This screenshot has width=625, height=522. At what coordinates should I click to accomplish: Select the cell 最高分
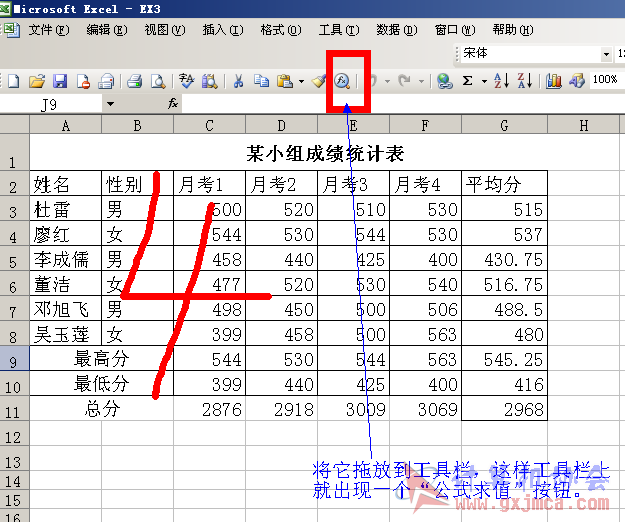coord(102,359)
